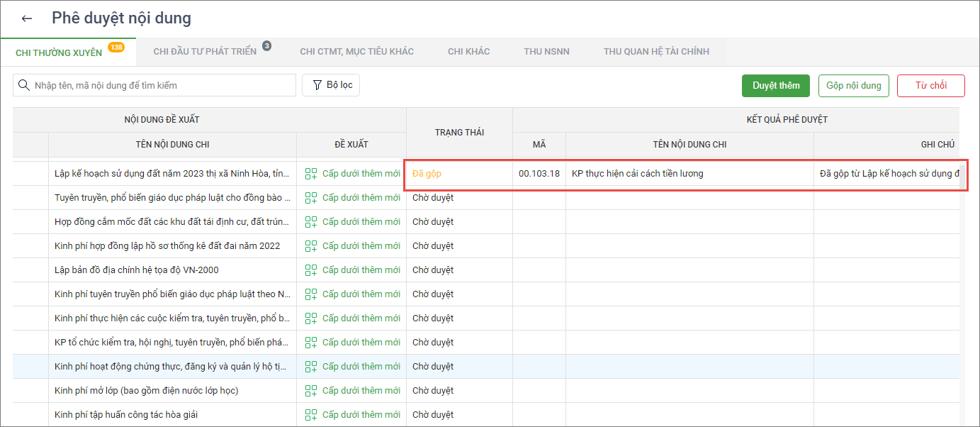Click the Gộp nội dung button
980x427 pixels.
853,86
